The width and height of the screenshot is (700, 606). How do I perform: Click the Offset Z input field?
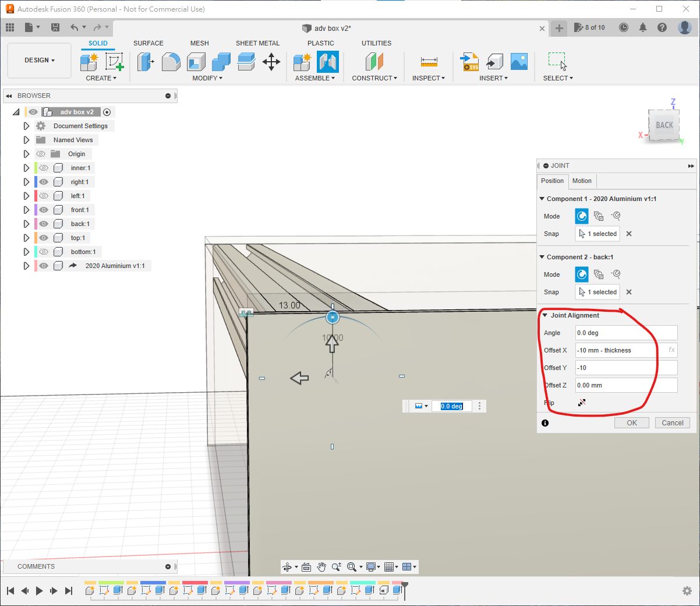625,385
